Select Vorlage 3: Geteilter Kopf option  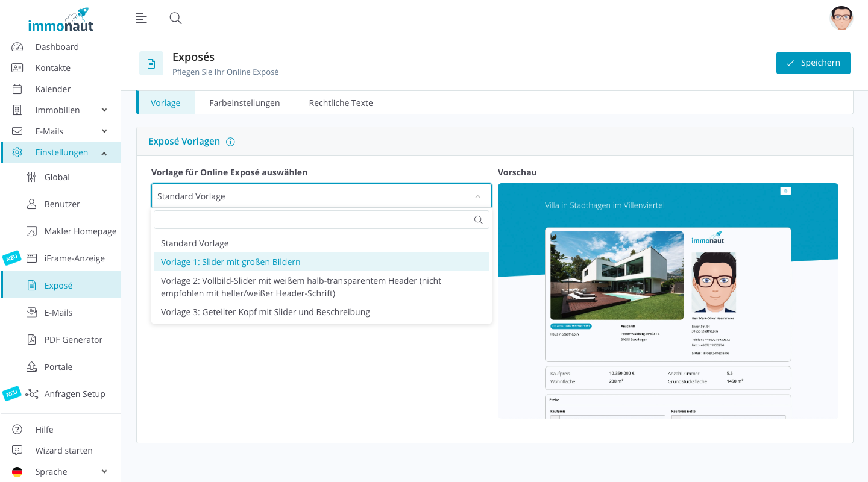tap(265, 312)
